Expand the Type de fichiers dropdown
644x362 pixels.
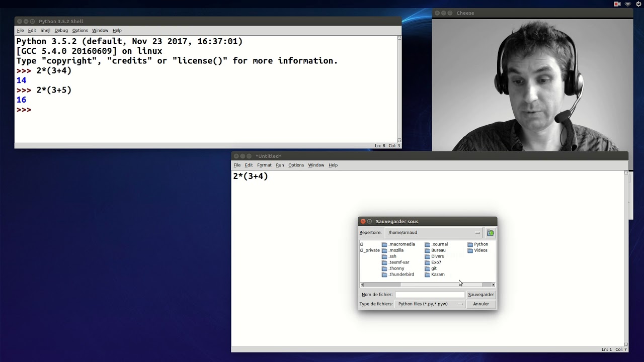tap(430, 304)
